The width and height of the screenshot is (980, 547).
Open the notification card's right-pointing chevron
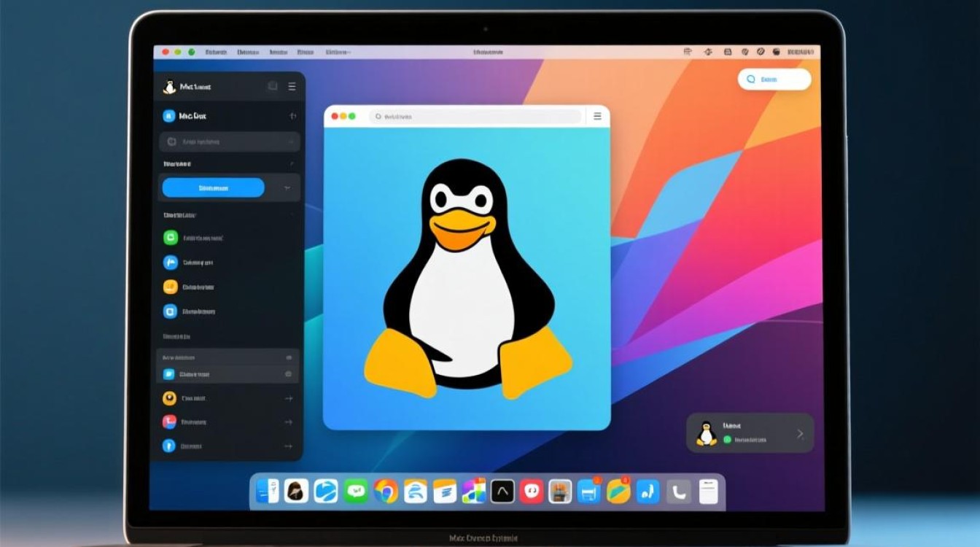click(800, 432)
